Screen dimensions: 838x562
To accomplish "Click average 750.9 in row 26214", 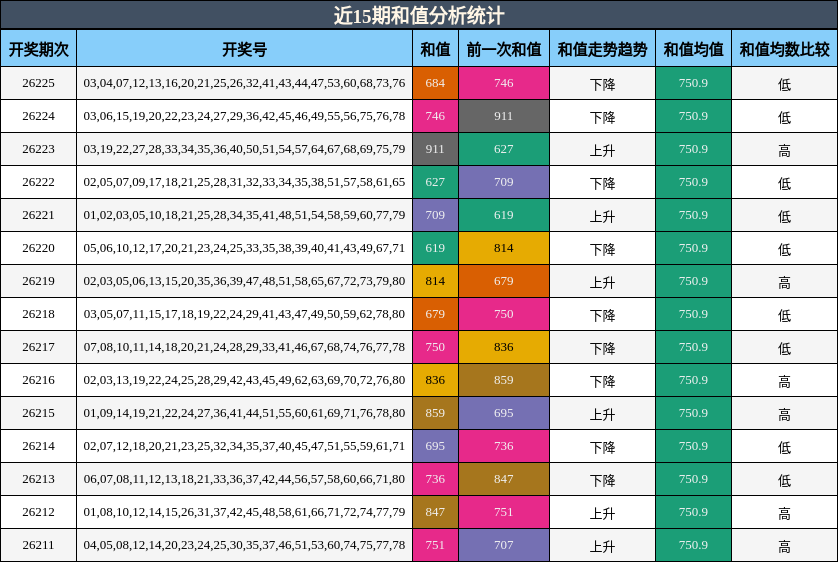I will pyautogui.click(x=693, y=446).
